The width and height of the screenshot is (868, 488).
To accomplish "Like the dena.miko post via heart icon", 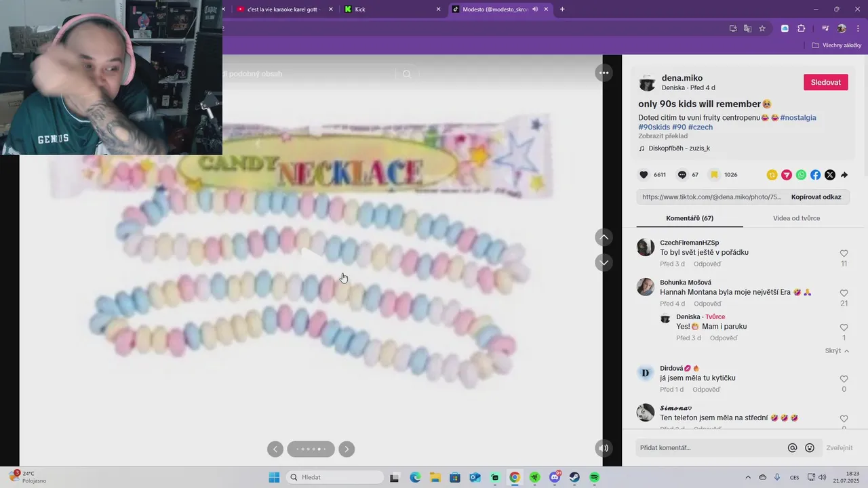I will 644,175.
